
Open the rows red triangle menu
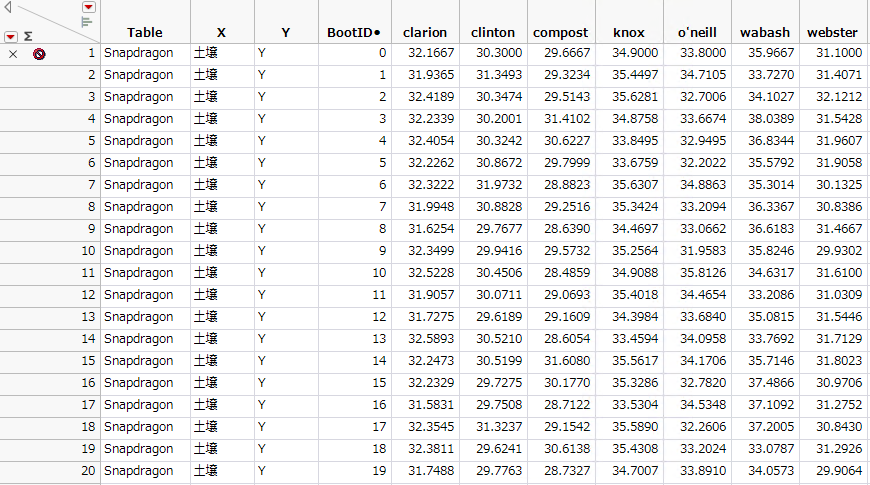click(x=10, y=37)
